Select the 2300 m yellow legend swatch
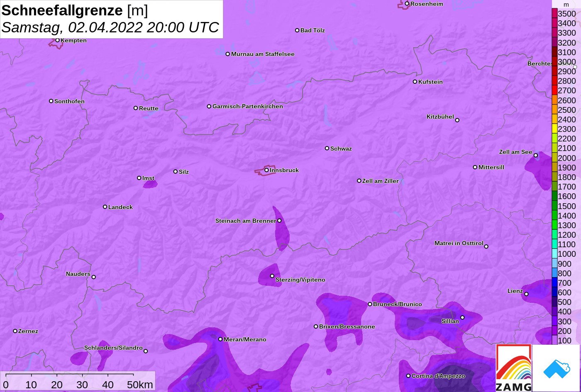581x392 pixels. [554, 129]
